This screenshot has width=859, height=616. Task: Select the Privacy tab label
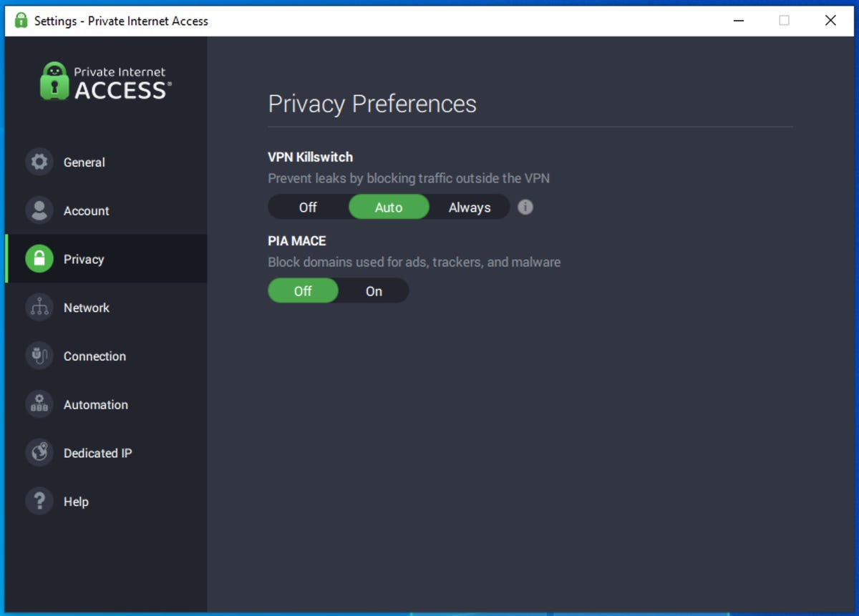tap(83, 260)
